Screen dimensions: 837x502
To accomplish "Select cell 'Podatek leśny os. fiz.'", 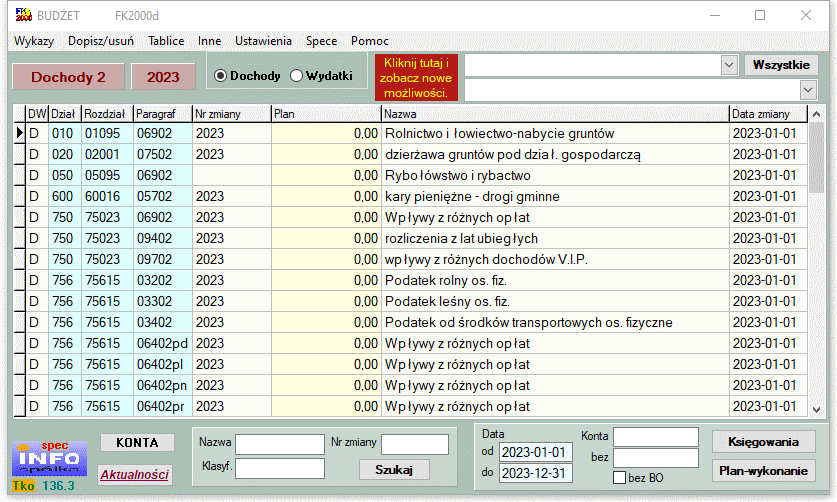I will coord(555,301).
